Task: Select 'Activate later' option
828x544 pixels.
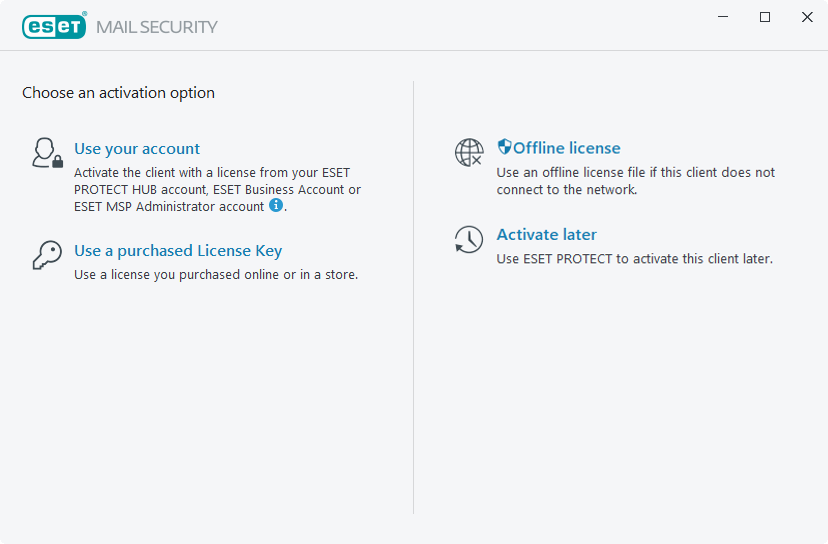Action: pos(546,235)
